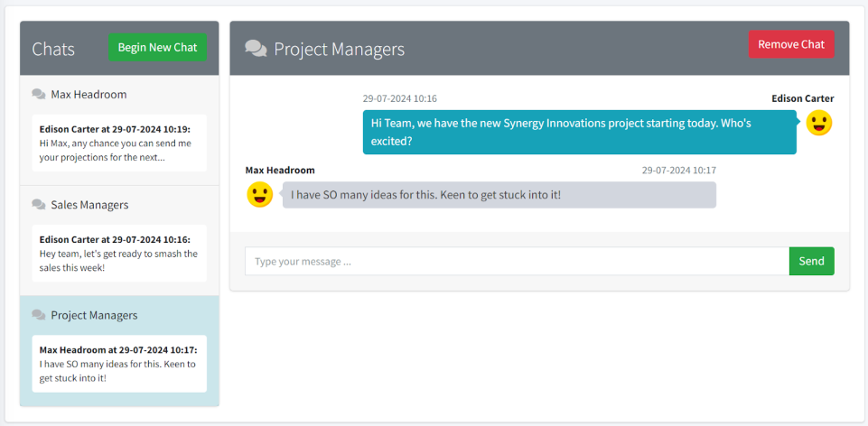Viewport: 868px width, 426px height.
Task: Click the chat bubbles icon beside Max Headroom
Action: click(x=39, y=95)
